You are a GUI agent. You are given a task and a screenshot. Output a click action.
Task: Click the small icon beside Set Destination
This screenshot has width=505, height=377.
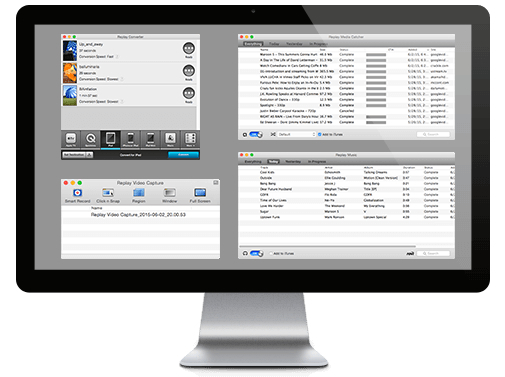[89, 155]
